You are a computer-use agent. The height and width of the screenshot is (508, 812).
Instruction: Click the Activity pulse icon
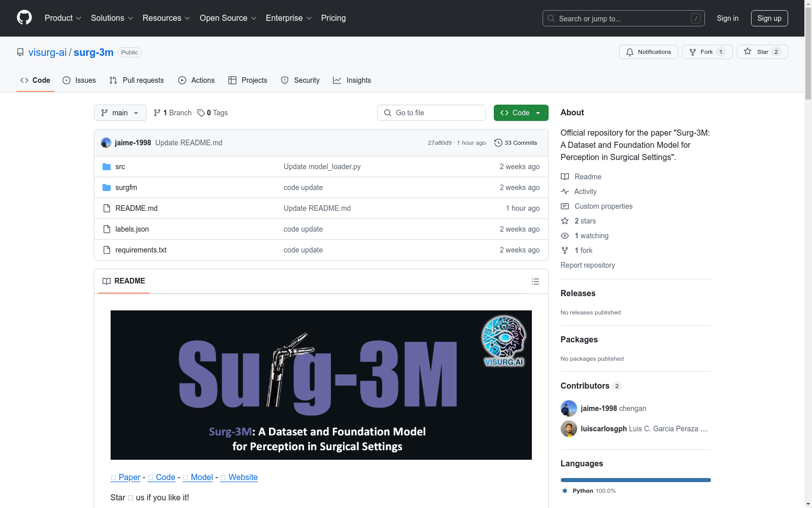[565, 192]
